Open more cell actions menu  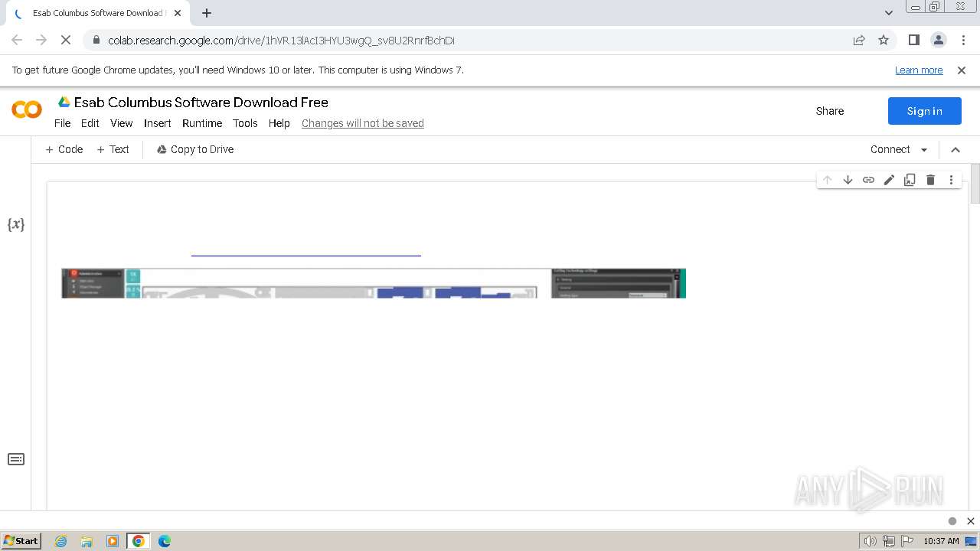951,180
